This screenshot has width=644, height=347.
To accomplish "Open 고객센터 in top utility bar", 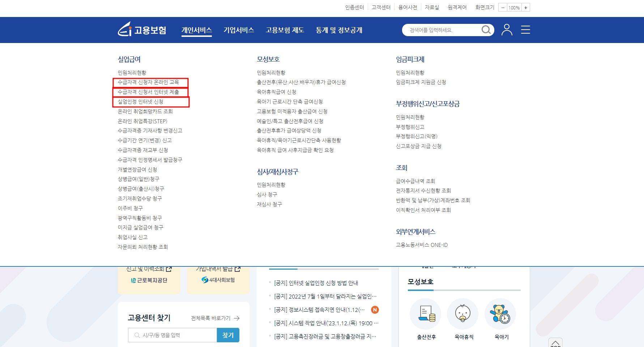I will click(x=381, y=7).
